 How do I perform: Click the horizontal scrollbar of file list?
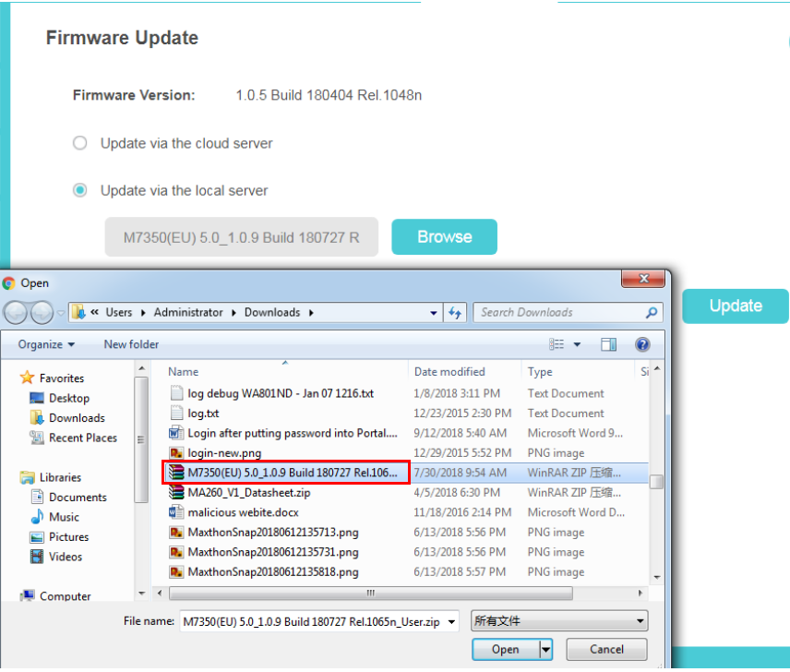[370, 593]
